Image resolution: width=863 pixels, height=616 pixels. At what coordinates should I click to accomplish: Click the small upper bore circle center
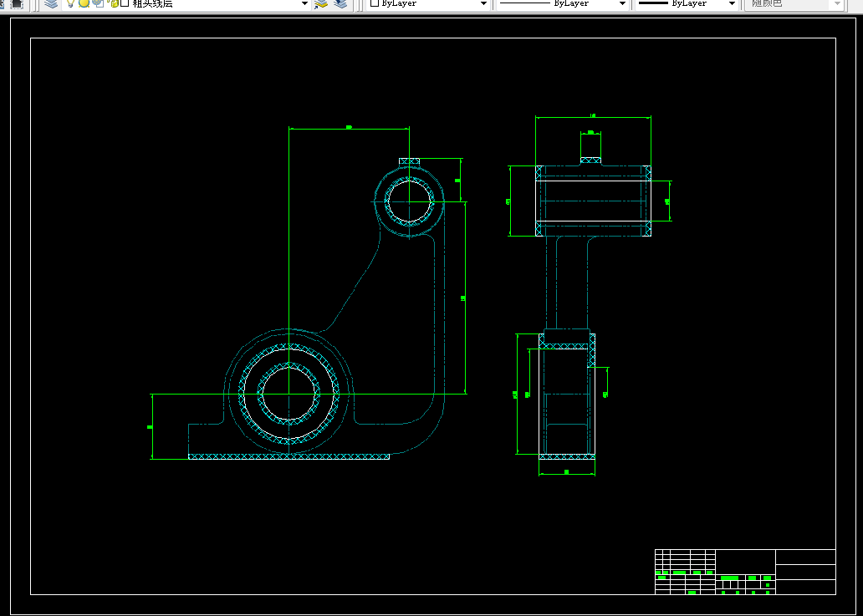point(410,201)
